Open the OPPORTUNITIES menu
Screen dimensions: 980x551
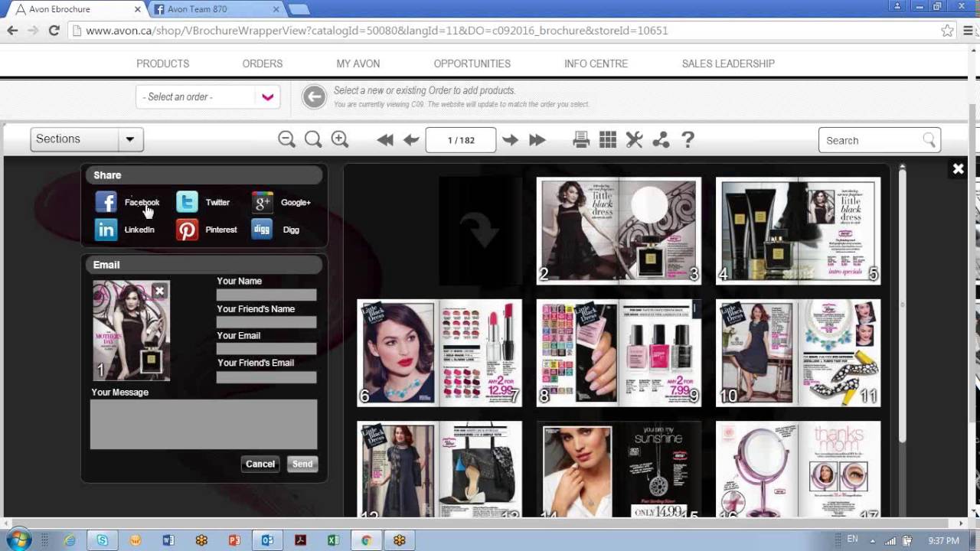[x=472, y=64]
